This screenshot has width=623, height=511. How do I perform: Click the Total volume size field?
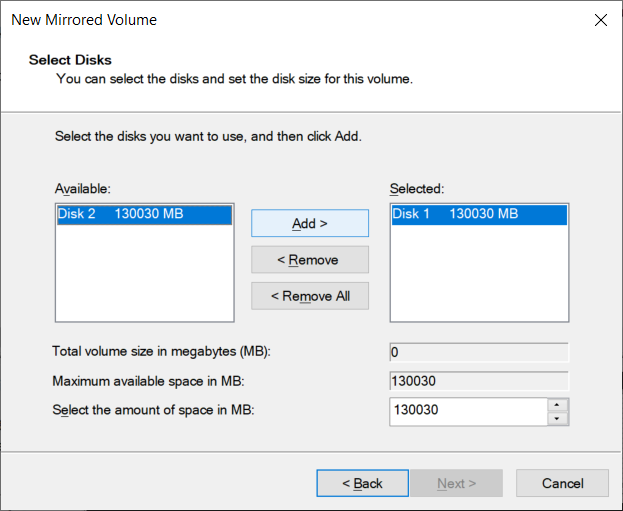click(x=479, y=352)
